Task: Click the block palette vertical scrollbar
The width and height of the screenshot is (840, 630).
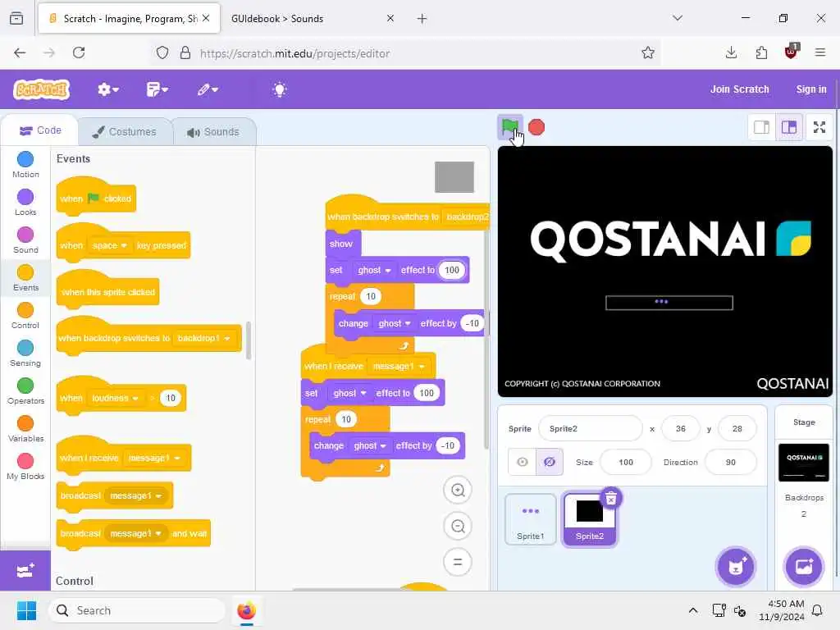Action: [x=248, y=340]
